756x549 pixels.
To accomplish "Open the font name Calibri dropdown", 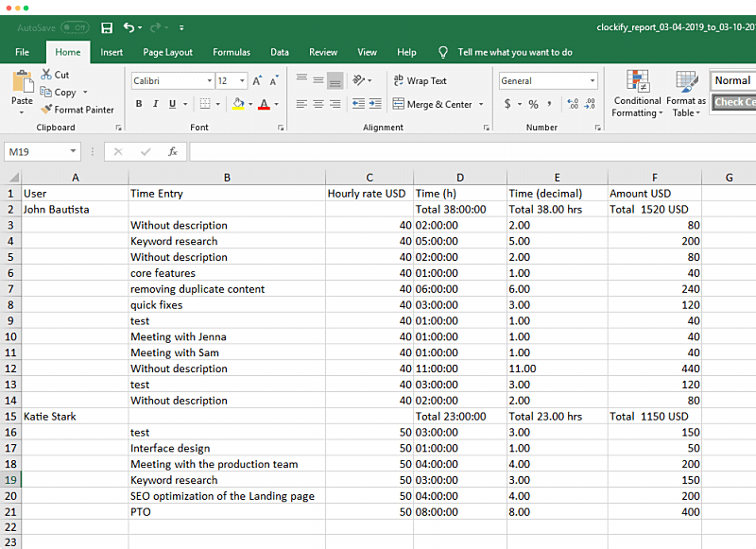I will click(x=209, y=80).
